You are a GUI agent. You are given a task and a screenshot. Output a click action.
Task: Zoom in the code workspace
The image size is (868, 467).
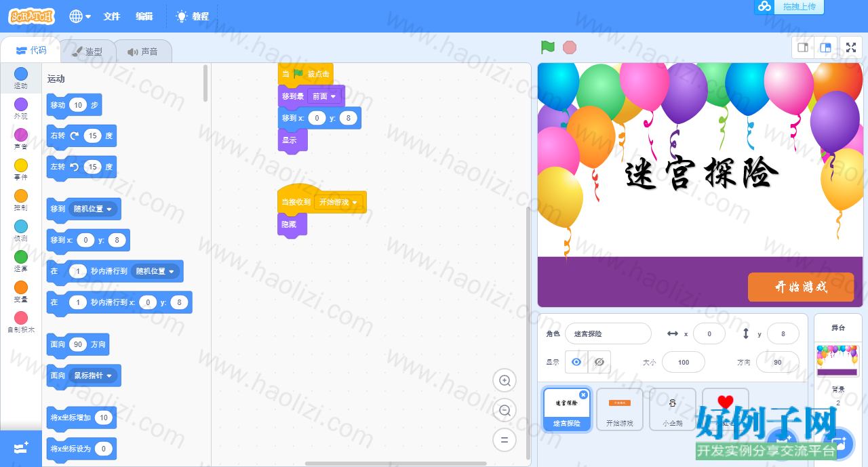tap(505, 381)
